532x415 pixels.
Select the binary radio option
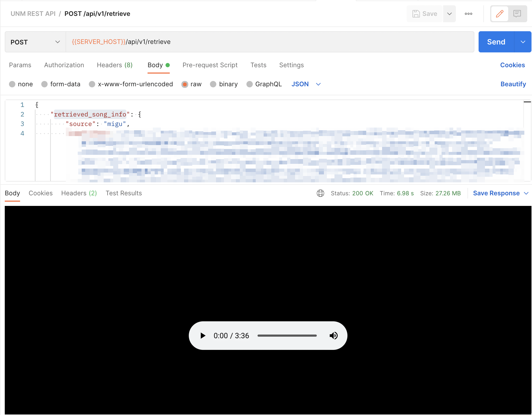213,84
